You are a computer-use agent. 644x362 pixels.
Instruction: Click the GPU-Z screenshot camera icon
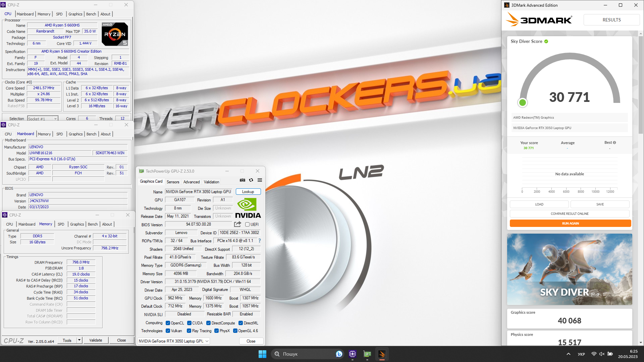click(243, 180)
